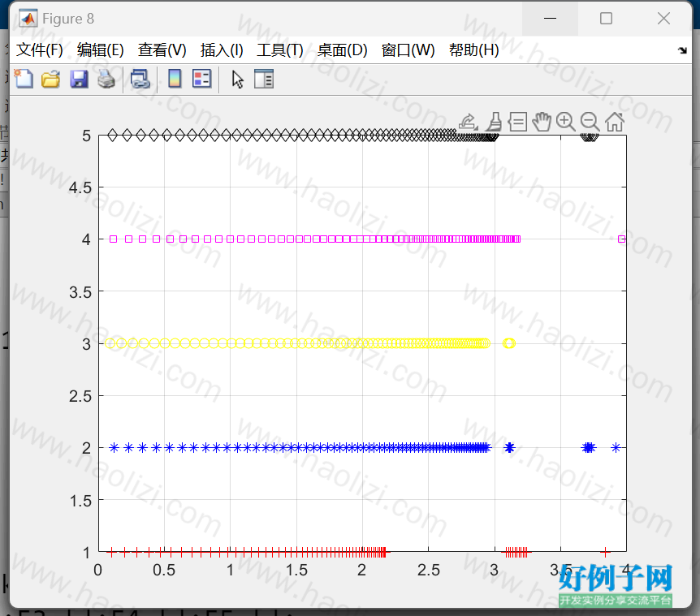Restore view with the home icon
Image resolution: width=700 pixels, height=616 pixels.
(614, 122)
